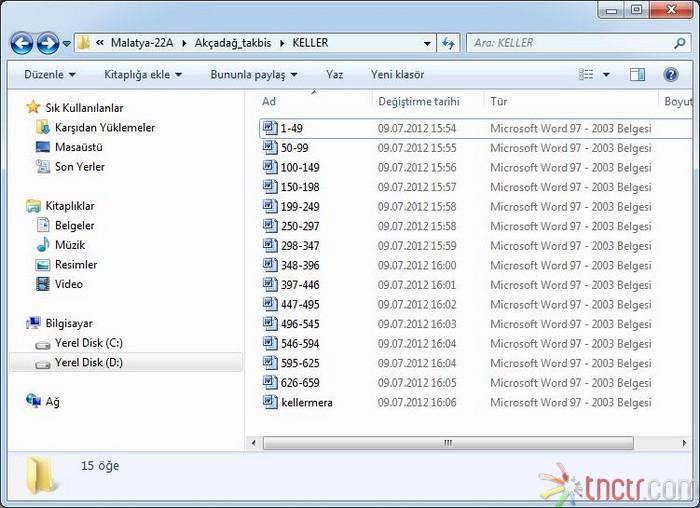The image size is (700, 508).
Task: Click the search magnifier icon
Action: coord(679,43)
